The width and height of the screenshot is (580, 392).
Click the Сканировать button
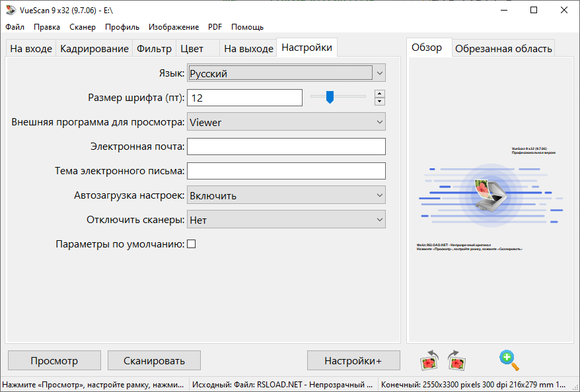coord(154,360)
